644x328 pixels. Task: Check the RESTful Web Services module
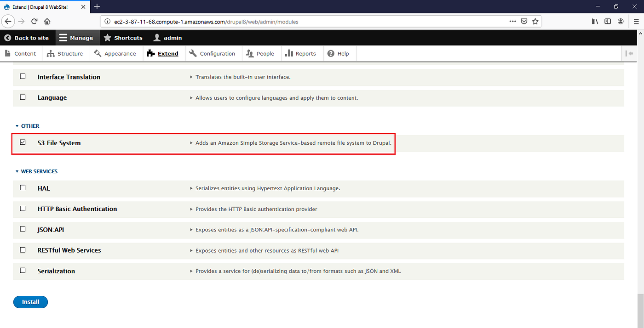(23, 249)
